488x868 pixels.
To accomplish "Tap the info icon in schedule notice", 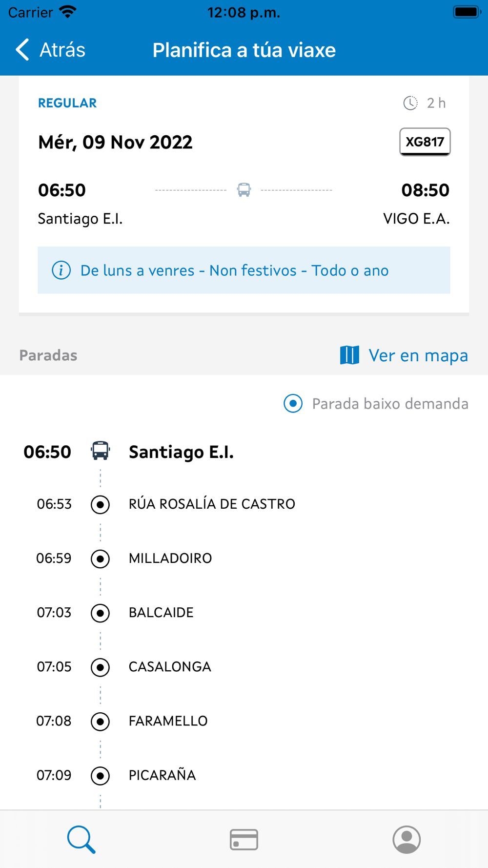I will coord(61,270).
